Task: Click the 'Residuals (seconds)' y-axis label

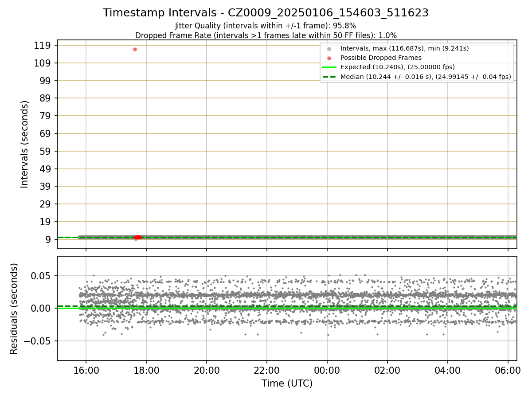Action: pyautogui.click(x=14, y=309)
